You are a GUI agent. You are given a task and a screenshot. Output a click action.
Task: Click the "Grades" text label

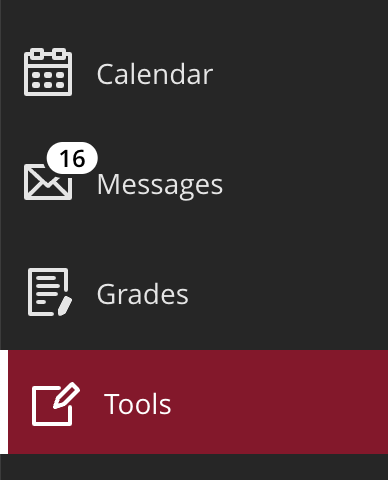coord(143,294)
